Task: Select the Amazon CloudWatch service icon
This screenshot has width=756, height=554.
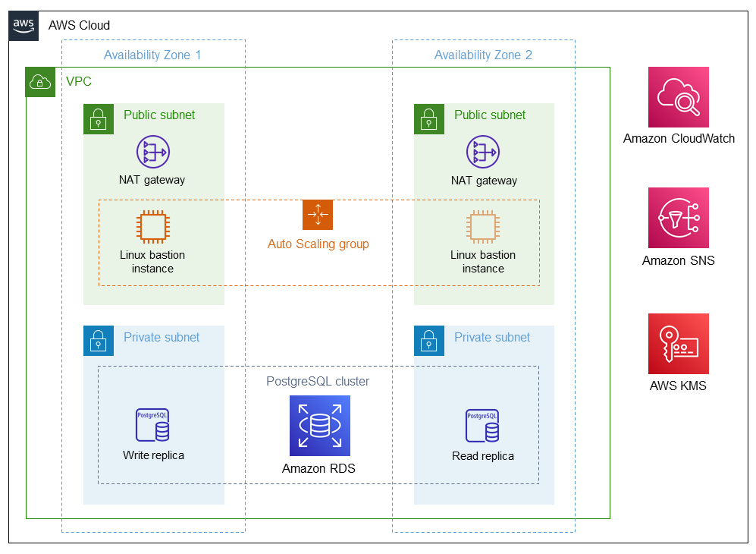Action: pos(678,96)
